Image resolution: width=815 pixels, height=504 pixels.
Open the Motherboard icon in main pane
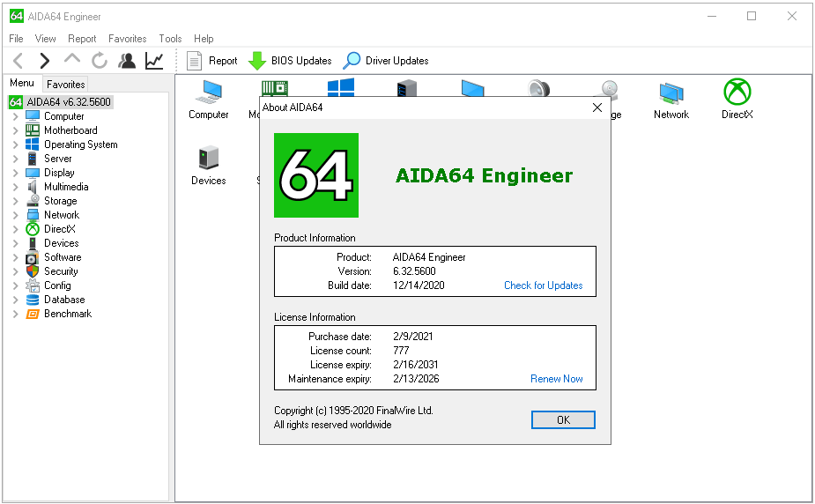coord(274,88)
